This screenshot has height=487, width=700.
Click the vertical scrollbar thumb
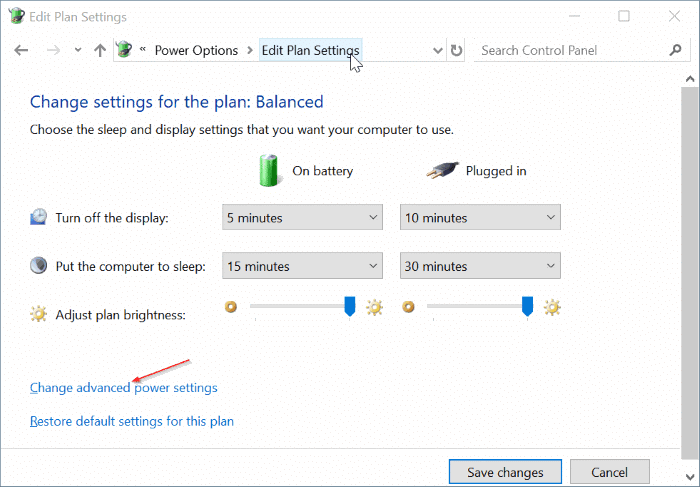pos(690,273)
